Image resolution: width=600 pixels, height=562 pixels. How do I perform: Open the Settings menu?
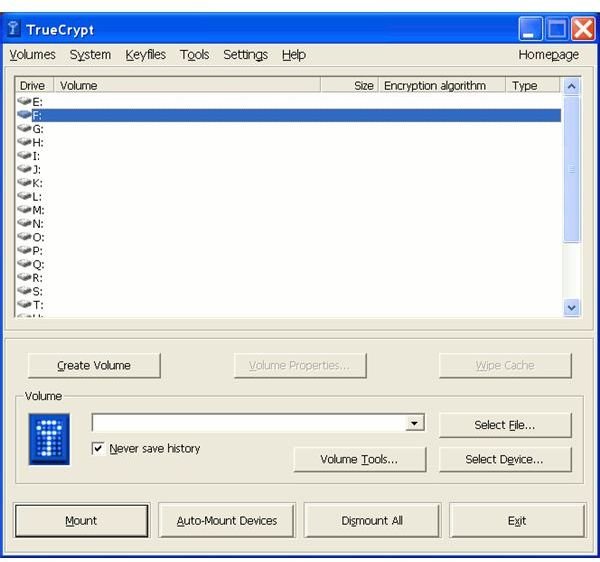[246, 55]
